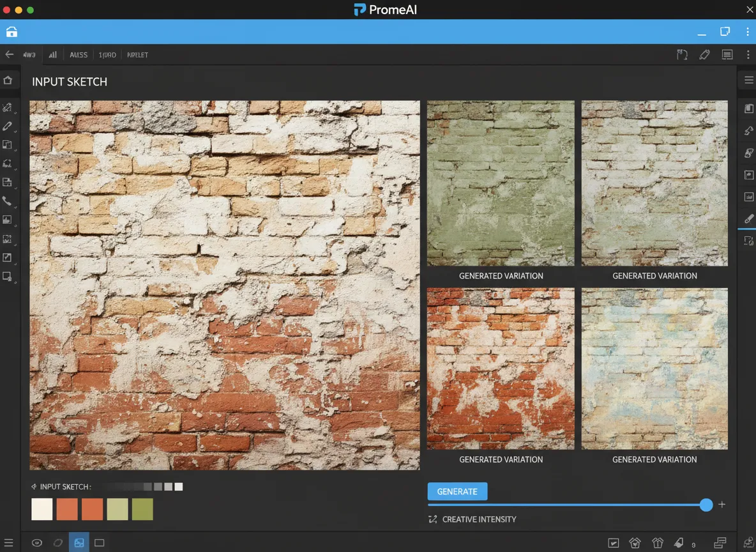
Task: Expand the hamburger menu in right sidebar
Action: click(x=749, y=80)
